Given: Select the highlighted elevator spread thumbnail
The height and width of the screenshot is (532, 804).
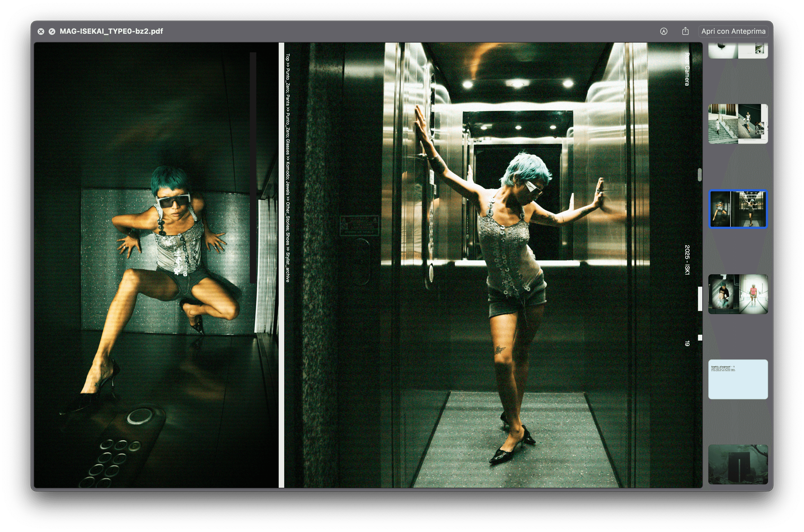Looking at the screenshot, I should pos(738,209).
